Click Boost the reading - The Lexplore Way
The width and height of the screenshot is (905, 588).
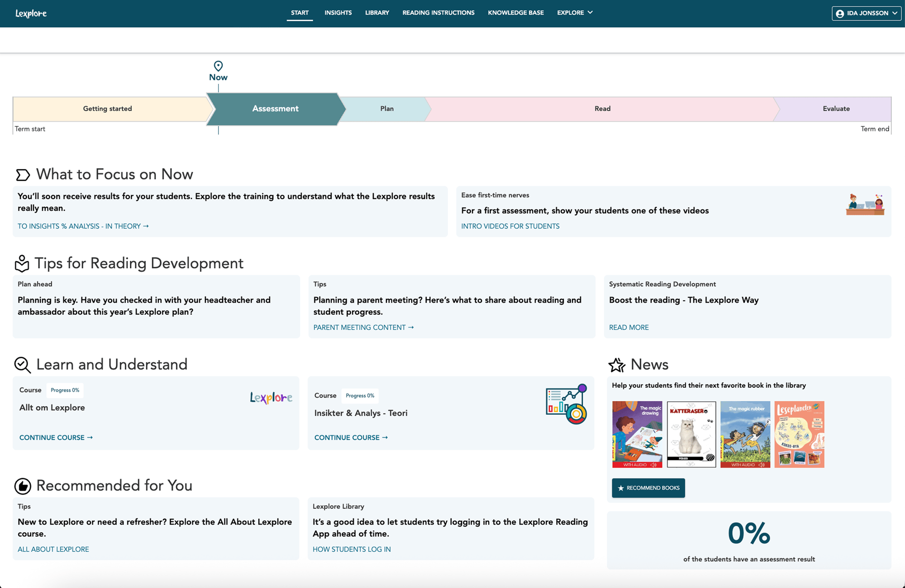point(684,300)
